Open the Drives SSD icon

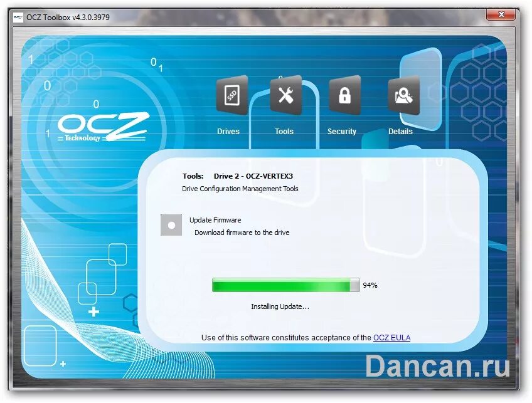(232, 95)
